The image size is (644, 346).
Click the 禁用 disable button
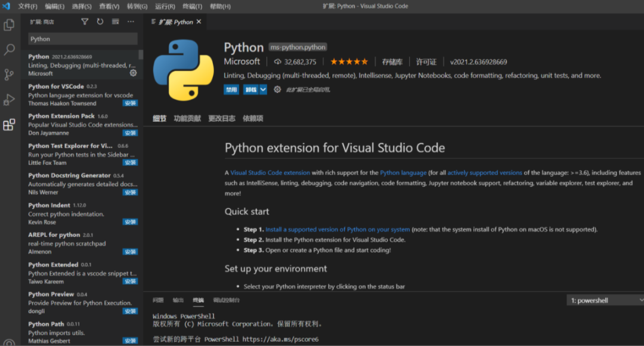pos(231,89)
